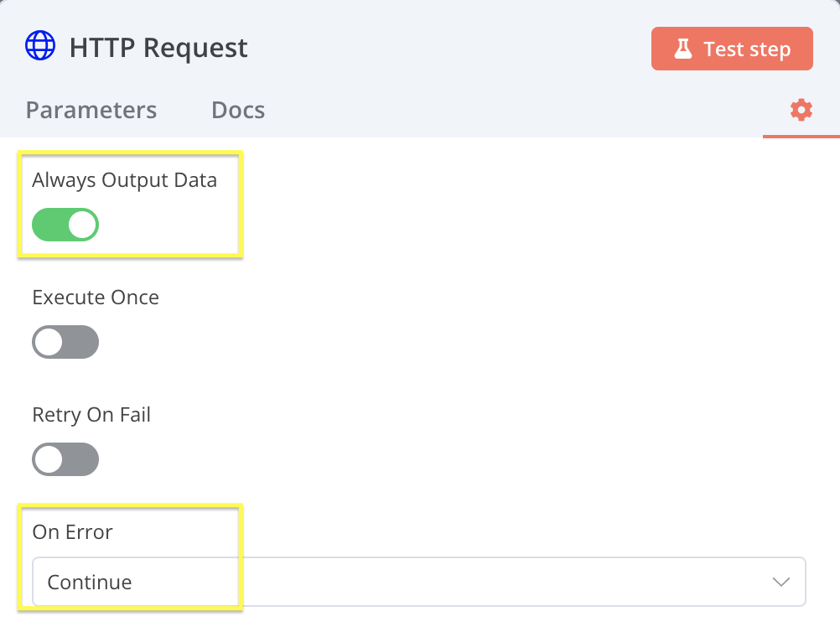840x632 pixels.
Task: Click the On Error label text
Action: click(72, 532)
